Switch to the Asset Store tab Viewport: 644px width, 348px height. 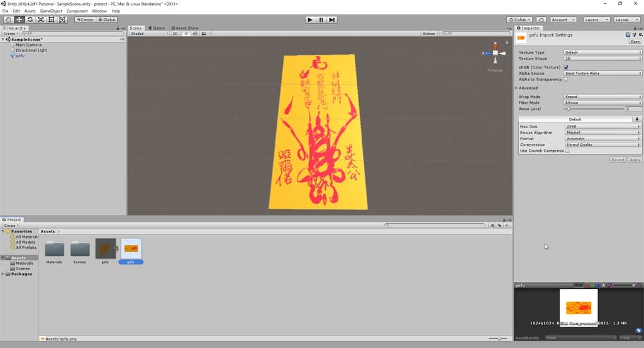click(184, 28)
